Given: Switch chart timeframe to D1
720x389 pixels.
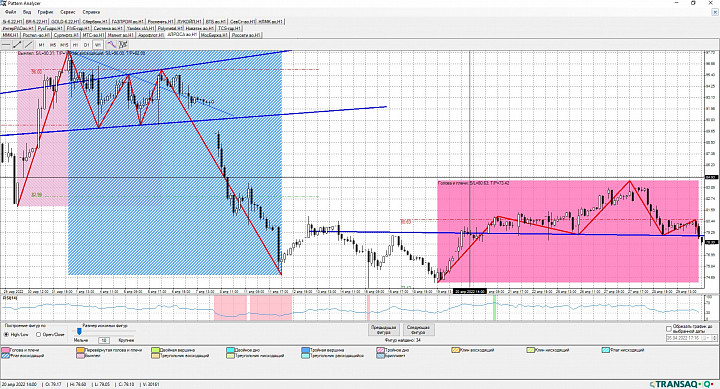Looking at the screenshot, I should tap(86, 45).
